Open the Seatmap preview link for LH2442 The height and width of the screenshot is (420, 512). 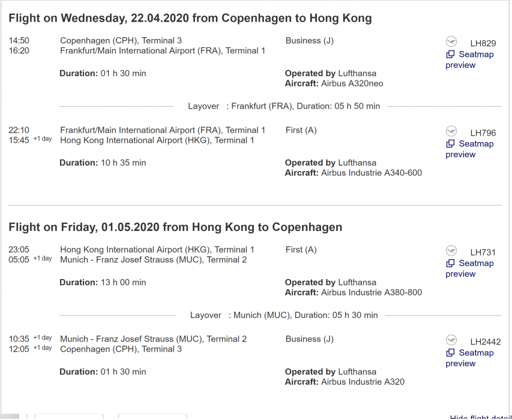475,353
